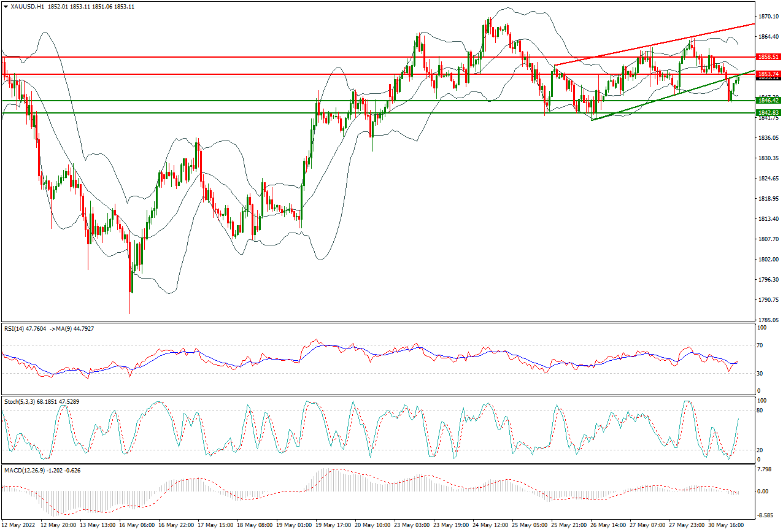Click the -8.585 value on the MACD scale
783x532 pixels.
766,515
